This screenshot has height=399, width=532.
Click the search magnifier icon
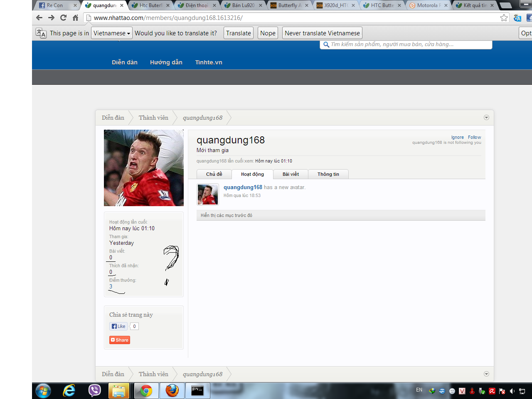pos(326,44)
